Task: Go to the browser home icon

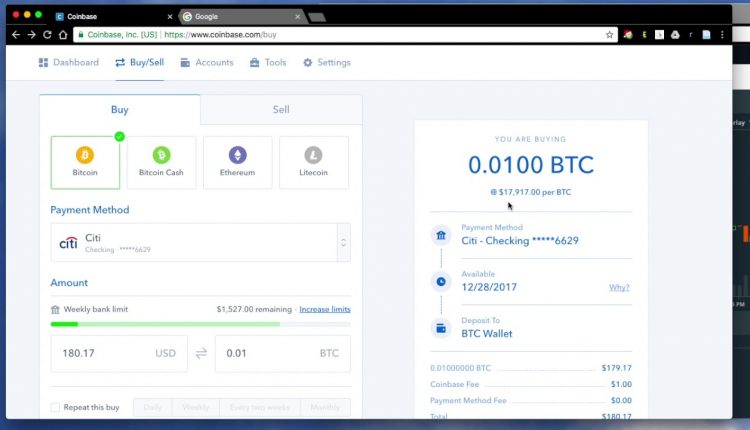Action: pyautogui.click(x=63, y=34)
